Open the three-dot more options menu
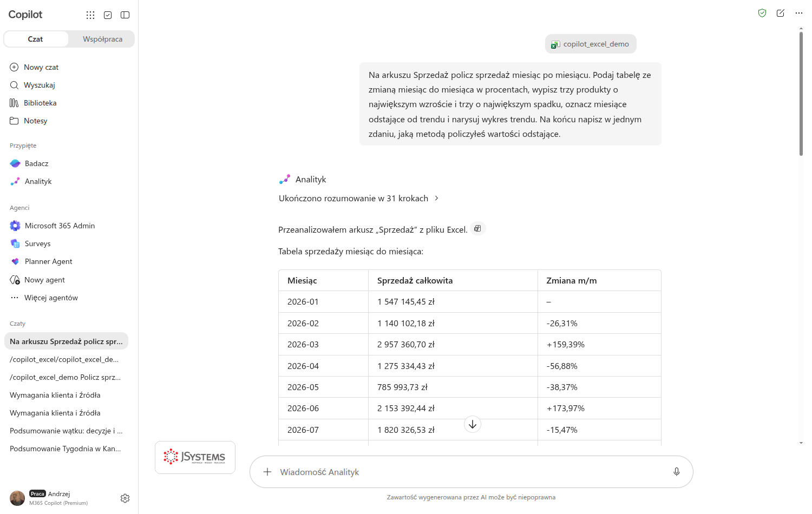812x514 pixels. point(798,13)
